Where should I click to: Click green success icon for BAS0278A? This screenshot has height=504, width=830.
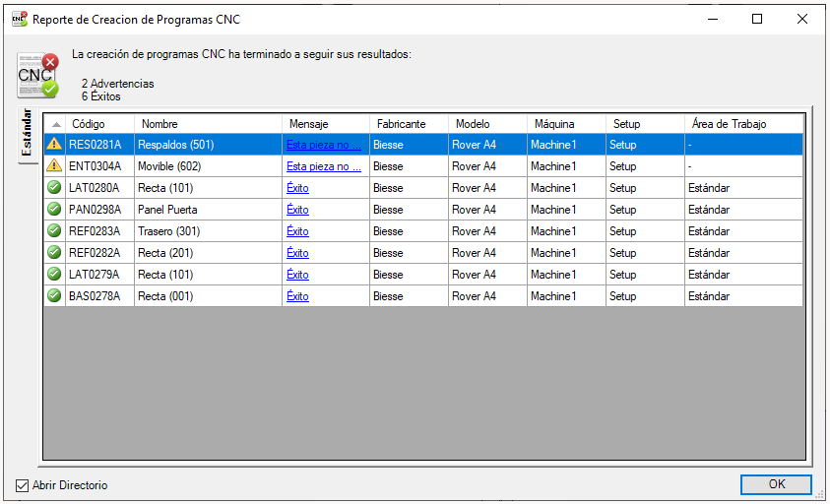coord(54,295)
